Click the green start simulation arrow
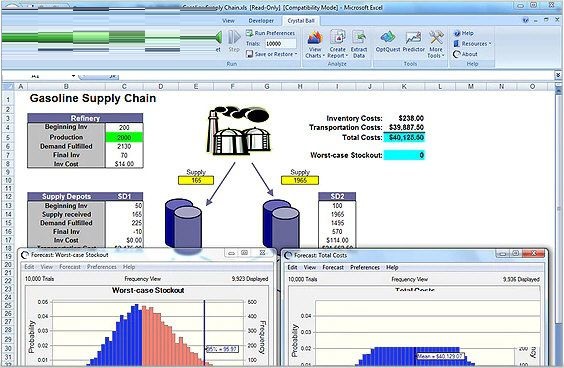Screen dimensions: 564x368 click(219, 37)
